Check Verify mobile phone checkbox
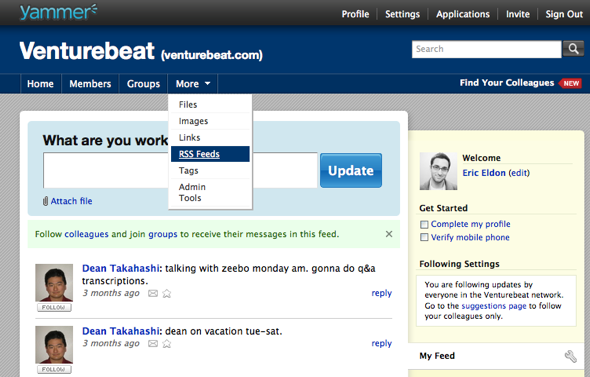The height and width of the screenshot is (377, 590). pyautogui.click(x=424, y=237)
